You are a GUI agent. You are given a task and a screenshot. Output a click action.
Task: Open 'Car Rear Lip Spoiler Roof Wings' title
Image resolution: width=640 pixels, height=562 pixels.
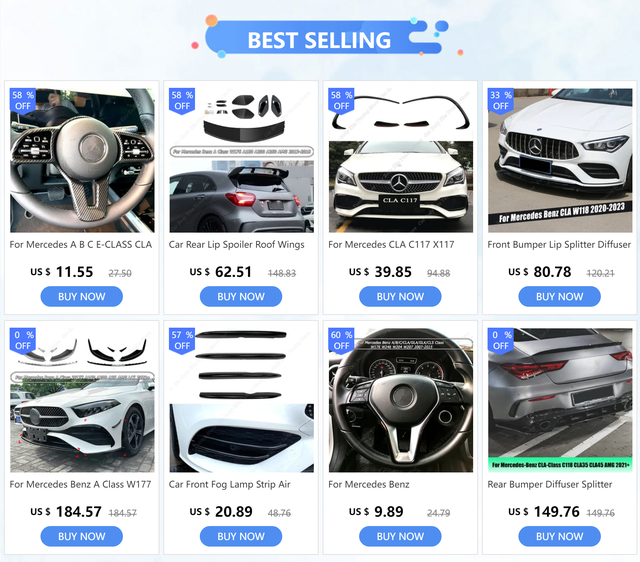pos(237,245)
